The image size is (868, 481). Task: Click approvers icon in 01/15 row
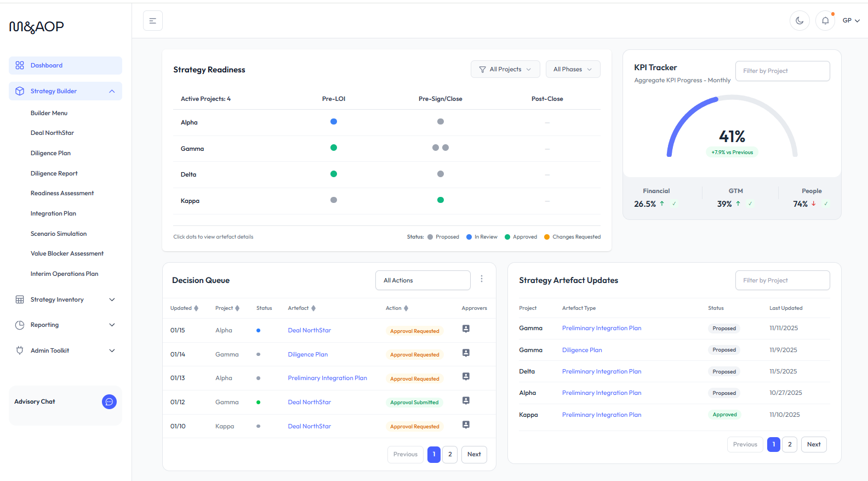tap(466, 329)
